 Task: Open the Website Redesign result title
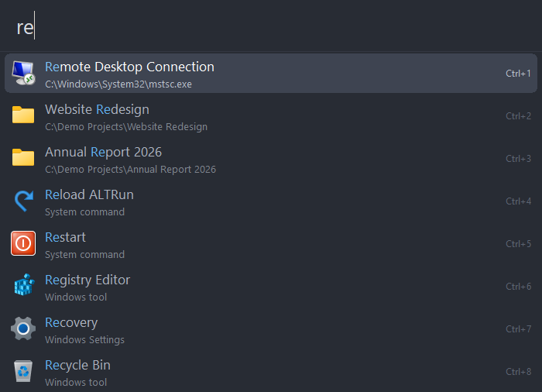click(x=97, y=109)
